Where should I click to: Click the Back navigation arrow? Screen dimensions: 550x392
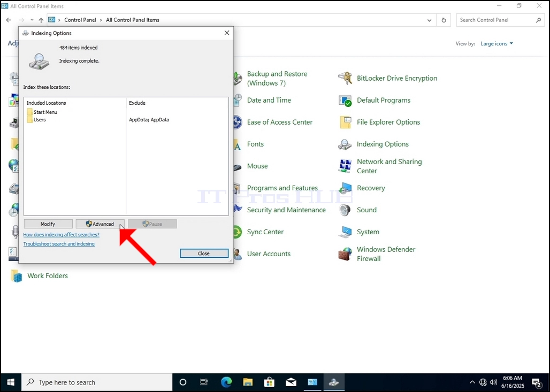pyautogui.click(x=9, y=20)
